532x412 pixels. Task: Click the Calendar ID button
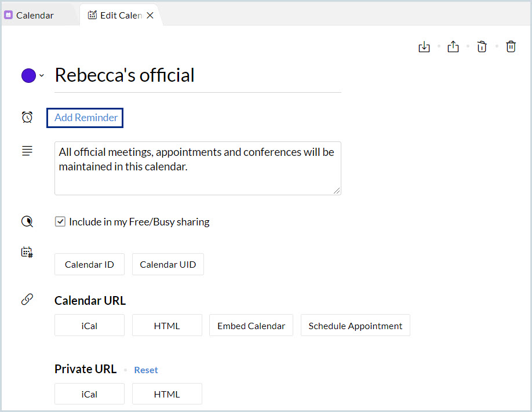coord(89,265)
